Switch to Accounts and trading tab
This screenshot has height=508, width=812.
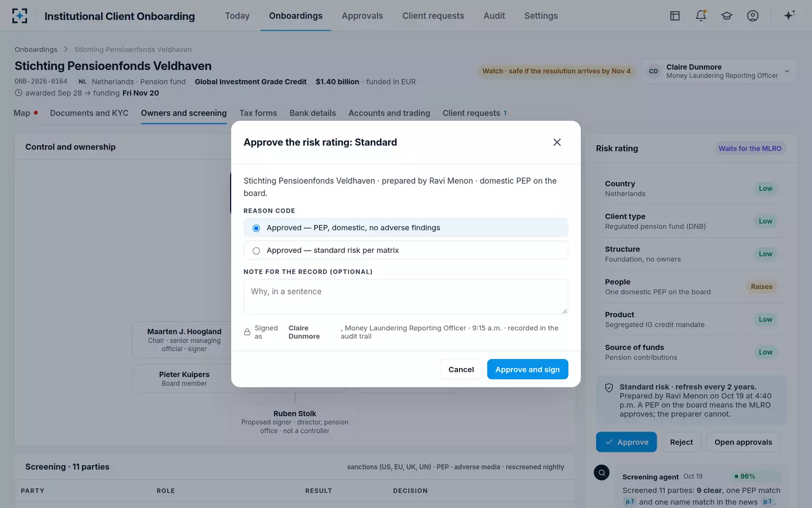389,113
